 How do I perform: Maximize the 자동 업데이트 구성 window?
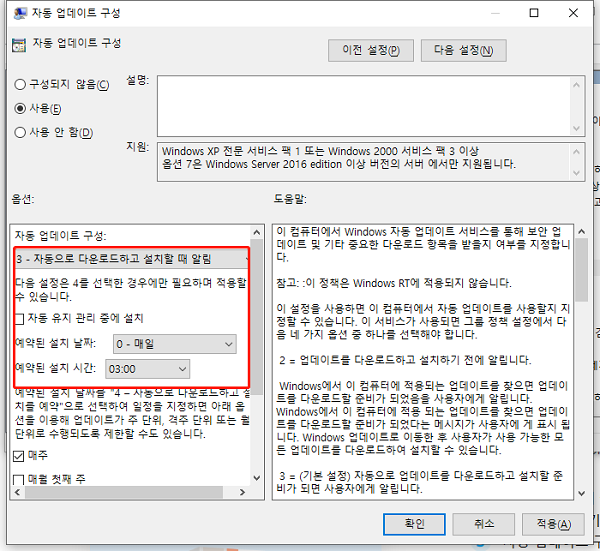534,13
